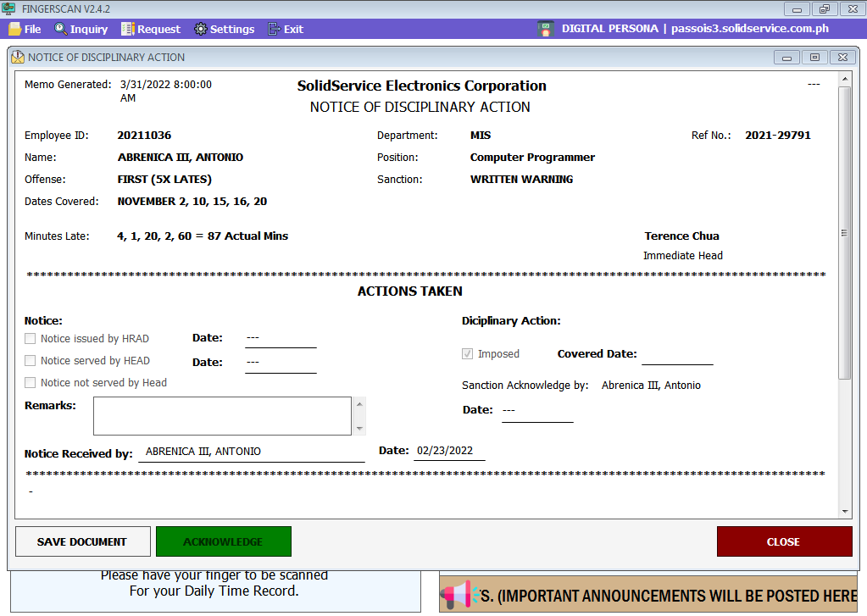Click the offense FIRST (5X LATES)
The width and height of the screenshot is (867, 616).
point(164,179)
